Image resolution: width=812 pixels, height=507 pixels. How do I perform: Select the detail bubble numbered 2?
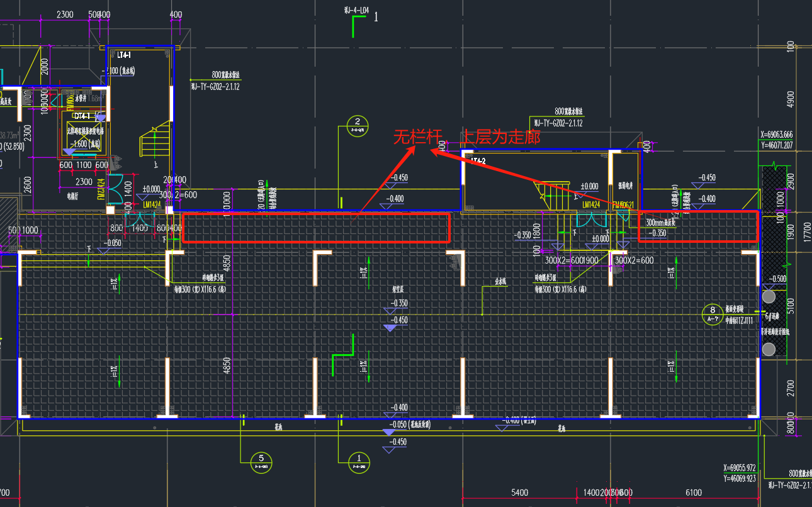coord(358,125)
